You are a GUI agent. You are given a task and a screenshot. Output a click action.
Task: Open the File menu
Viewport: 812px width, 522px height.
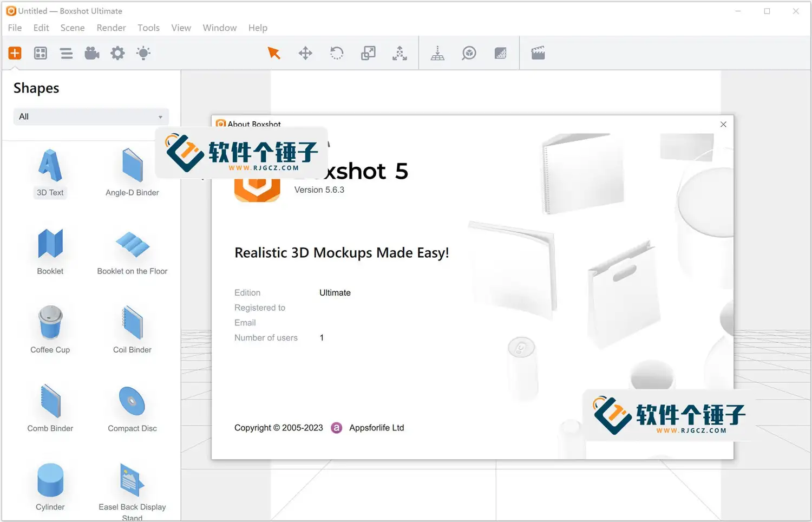[x=15, y=28]
